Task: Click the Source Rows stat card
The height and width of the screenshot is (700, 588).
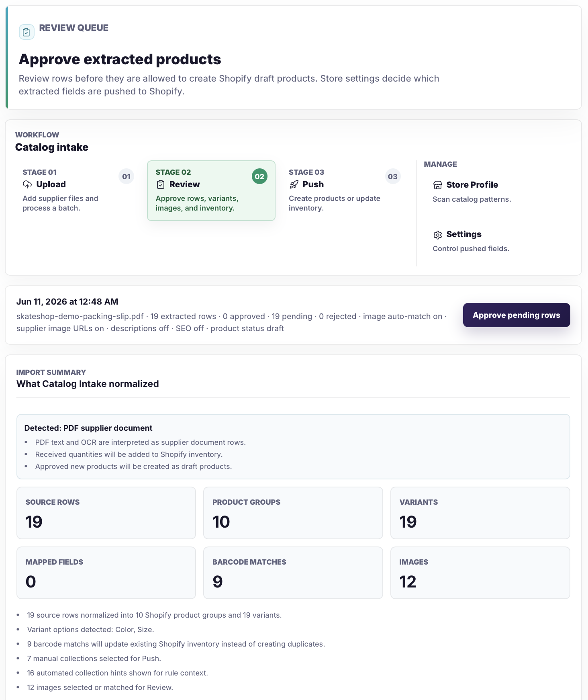Action: [106, 513]
